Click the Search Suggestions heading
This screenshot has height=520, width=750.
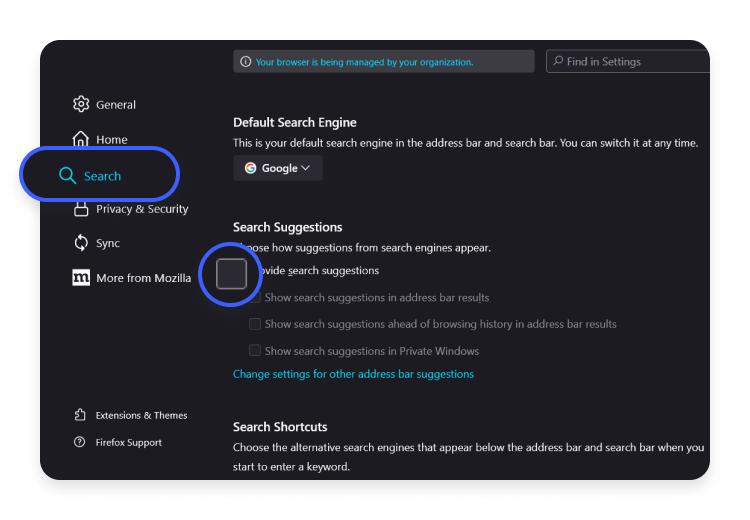287,227
